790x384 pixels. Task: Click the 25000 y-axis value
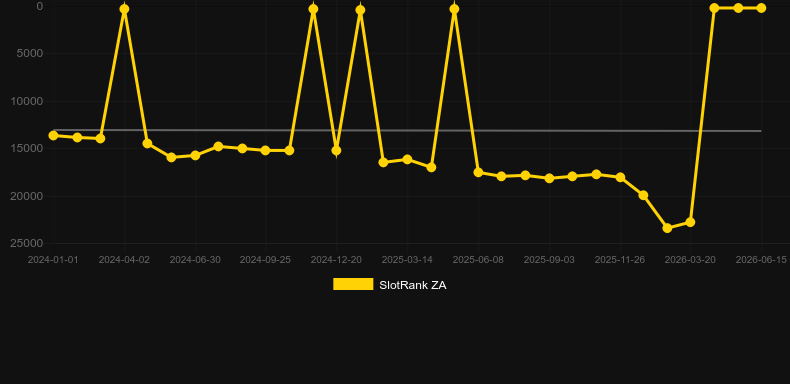[x=27, y=243]
